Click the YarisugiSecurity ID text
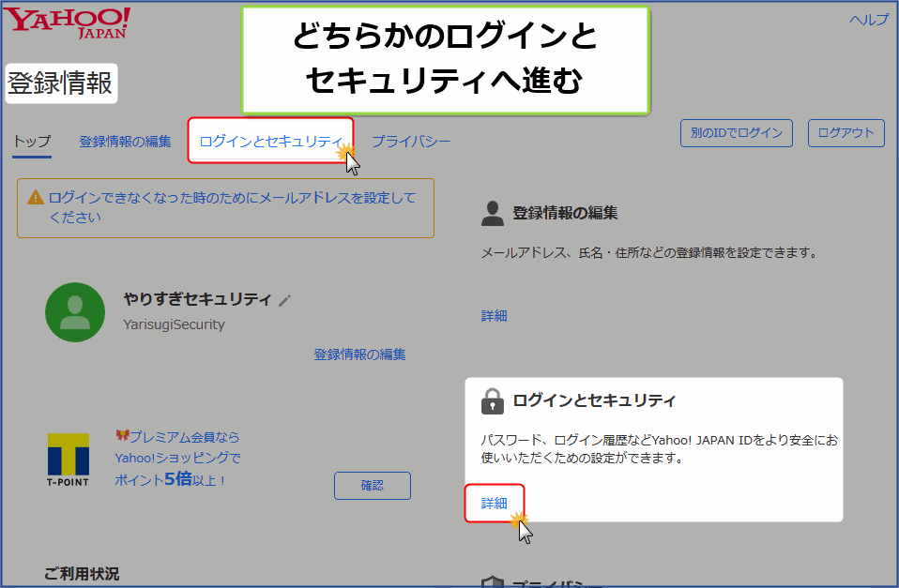Image resolution: width=899 pixels, height=588 pixels. [175, 324]
